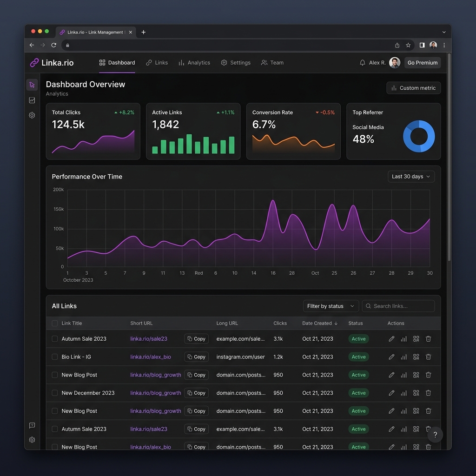The height and width of the screenshot is (476, 476).
Task: Check the Bio Link - IG checkbox
Action: point(55,357)
